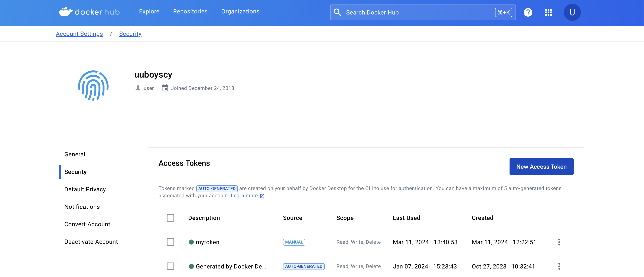Screen dimensions: 644x277
Task: Select Deactivate Account in sidebar
Action: [x=91, y=242]
